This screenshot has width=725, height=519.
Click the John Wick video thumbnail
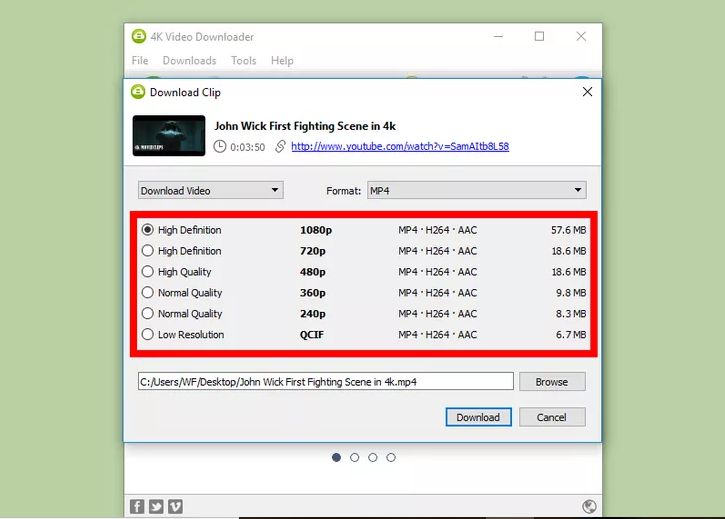(x=169, y=136)
